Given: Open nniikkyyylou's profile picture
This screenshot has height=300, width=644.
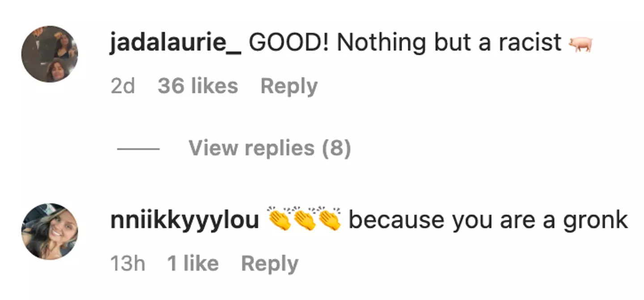Looking at the screenshot, I should [x=50, y=231].
